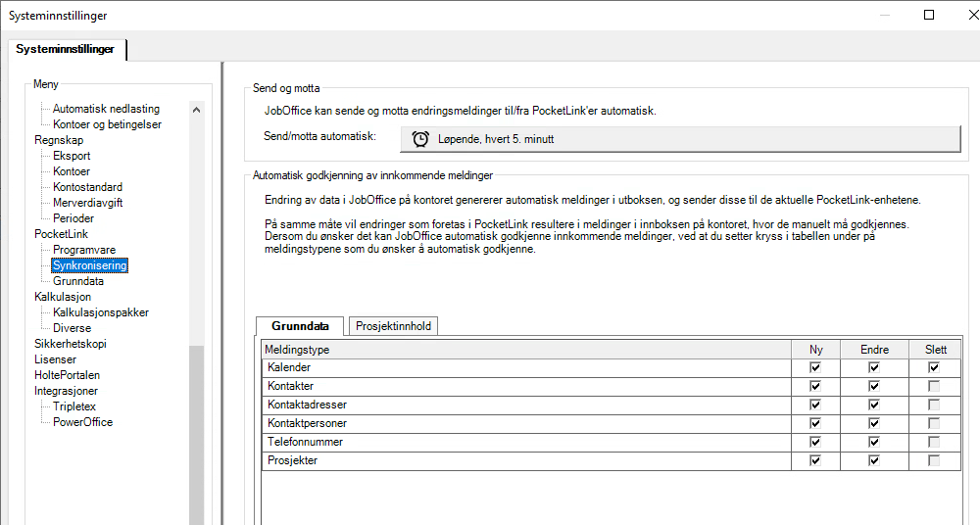The image size is (980, 525).
Task: Uncheck Endre for the Kalender row
Action: [874, 367]
